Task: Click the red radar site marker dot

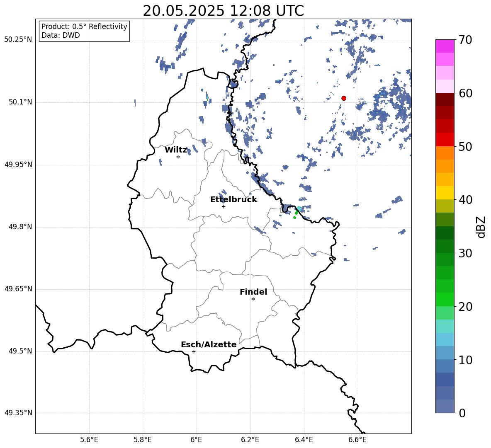Action: pos(344,98)
